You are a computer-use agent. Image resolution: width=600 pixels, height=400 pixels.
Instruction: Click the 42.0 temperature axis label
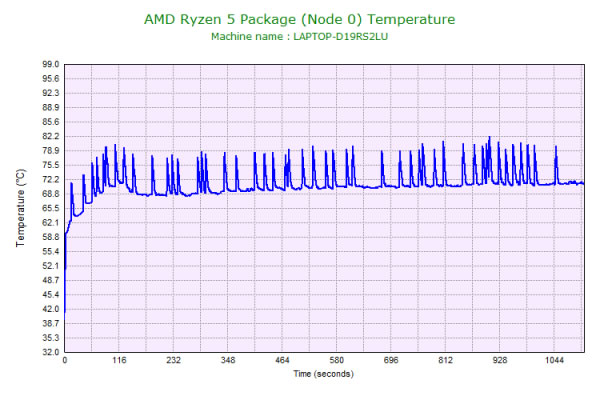point(51,309)
